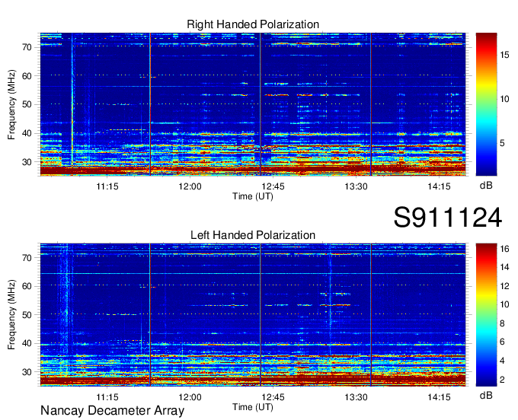Click the 14:15 tick on Right Handed plot
518x420 pixels.
tap(439, 186)
